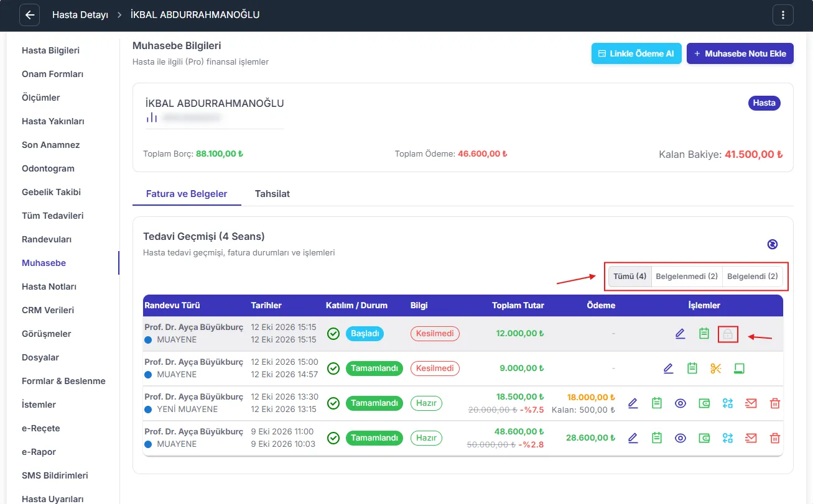
Task: Click the notepad icon in the 48.600,00 ₺ row
Action: pyautogui.click(x=656, y=438)
